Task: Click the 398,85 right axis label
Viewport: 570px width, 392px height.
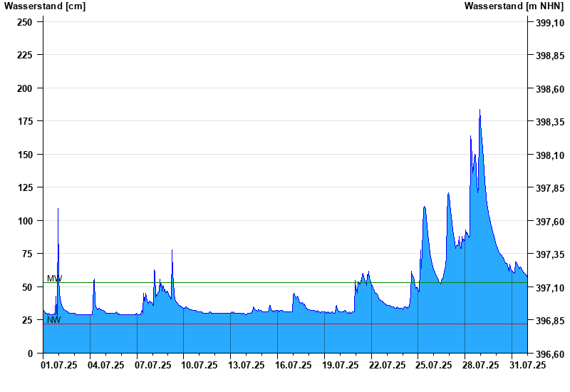Action: 550,56
